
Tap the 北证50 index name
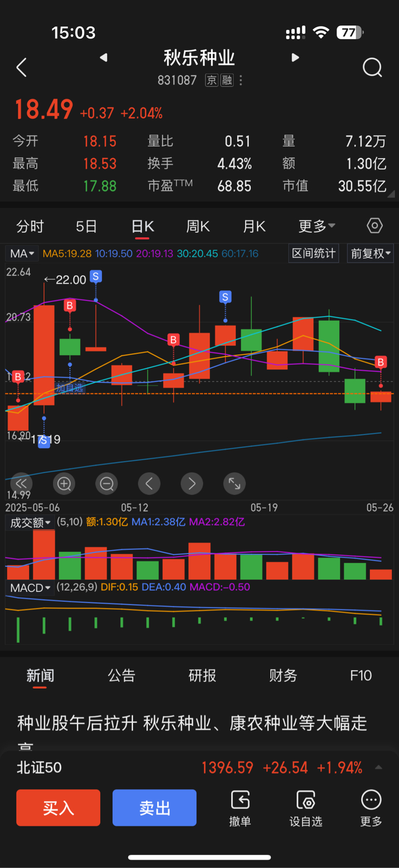pyautogui.click(x=39, y=767)
